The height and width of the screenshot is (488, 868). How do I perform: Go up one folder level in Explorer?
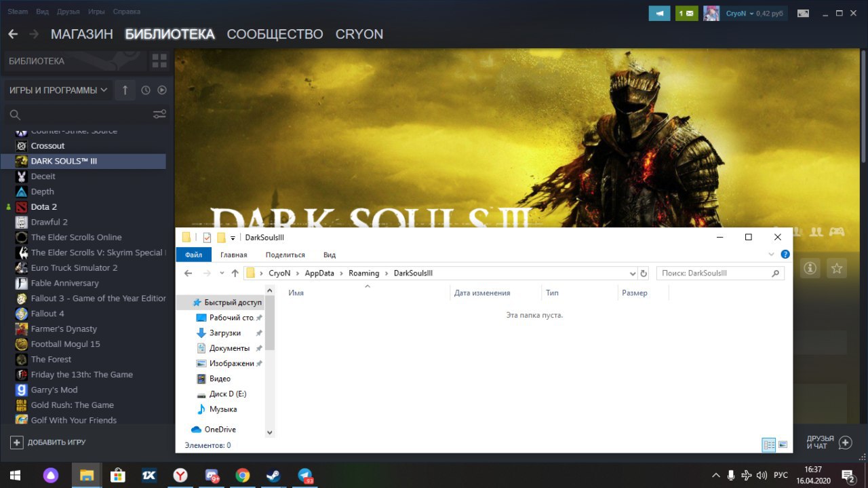(235, 273)
